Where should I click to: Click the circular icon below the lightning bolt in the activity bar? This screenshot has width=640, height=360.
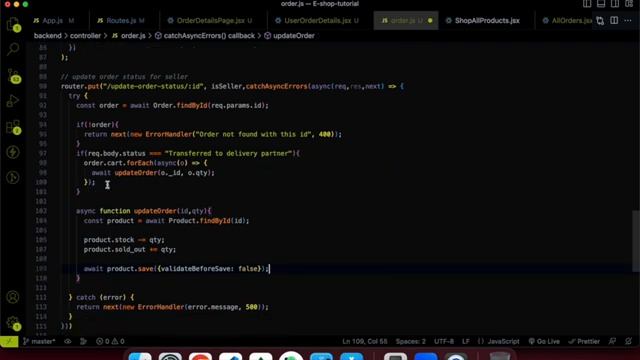pos(13,178)
